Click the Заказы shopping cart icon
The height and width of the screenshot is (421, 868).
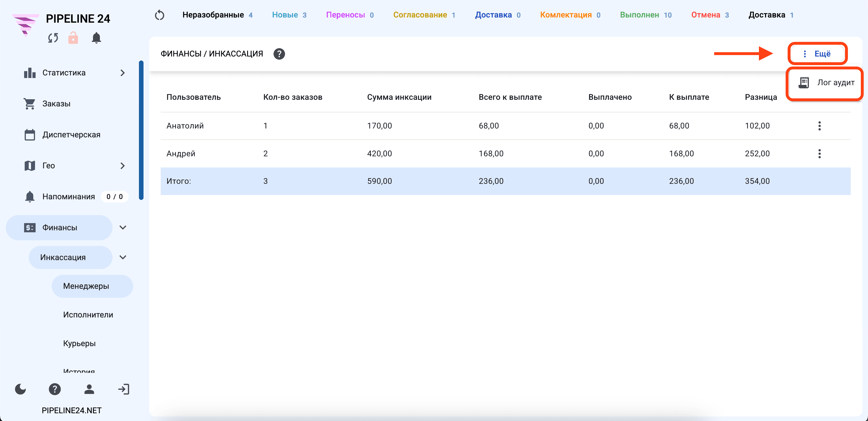(x=30, y=104)
